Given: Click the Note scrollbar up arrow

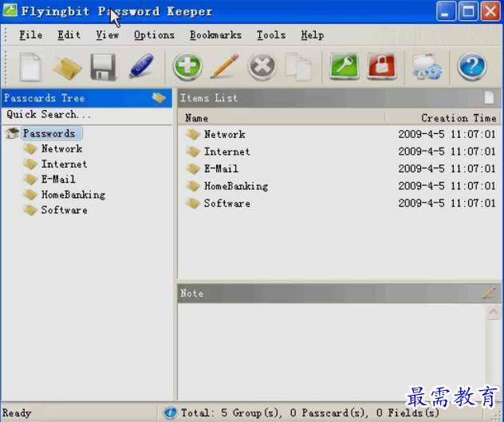Looking at the screenshot, I should pyautogui.click(x=494, y=312).
